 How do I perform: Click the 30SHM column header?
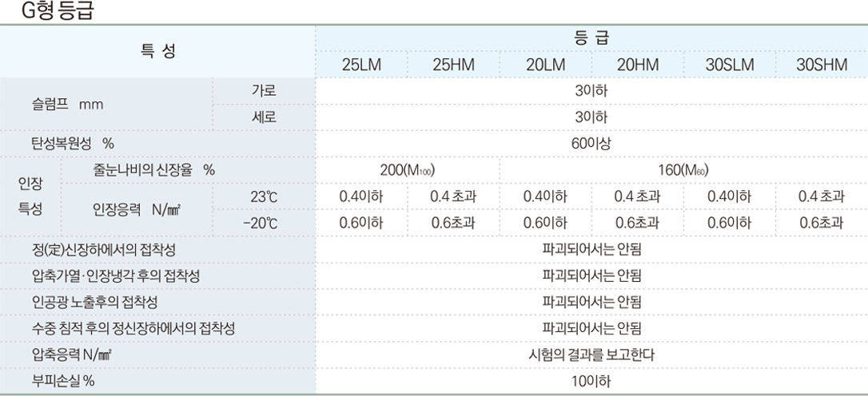822,65
